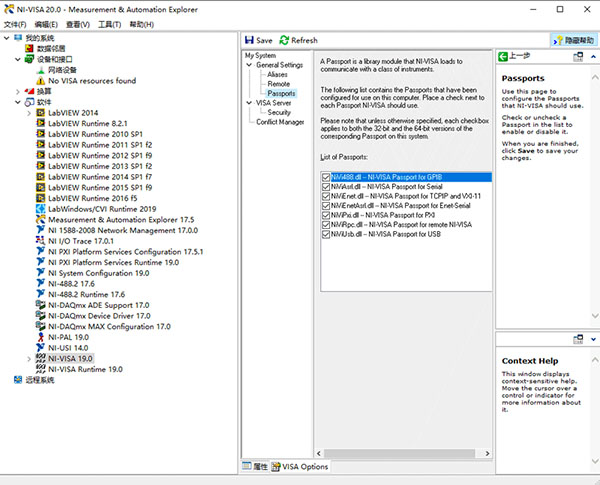Expand the 换算 tree node
600x485 pixels.
coord(17,91)
